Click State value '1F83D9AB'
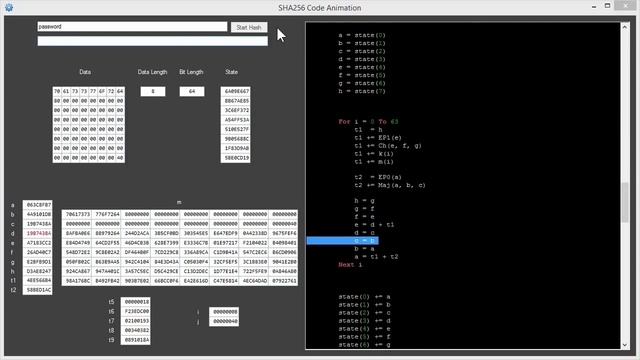This screenshot has width=640, height=360. [x=236, y=148]
